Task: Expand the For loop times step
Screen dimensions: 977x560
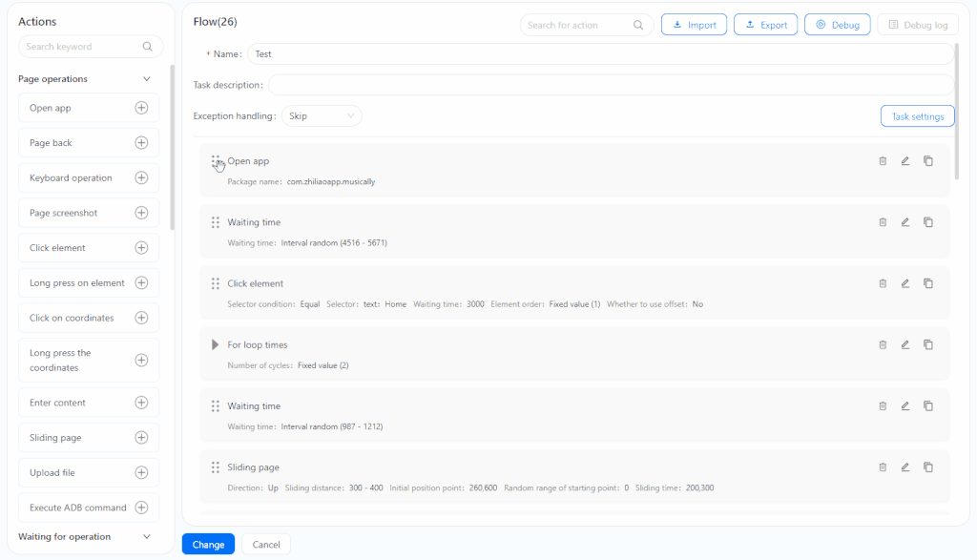Action: click(215, 344)
